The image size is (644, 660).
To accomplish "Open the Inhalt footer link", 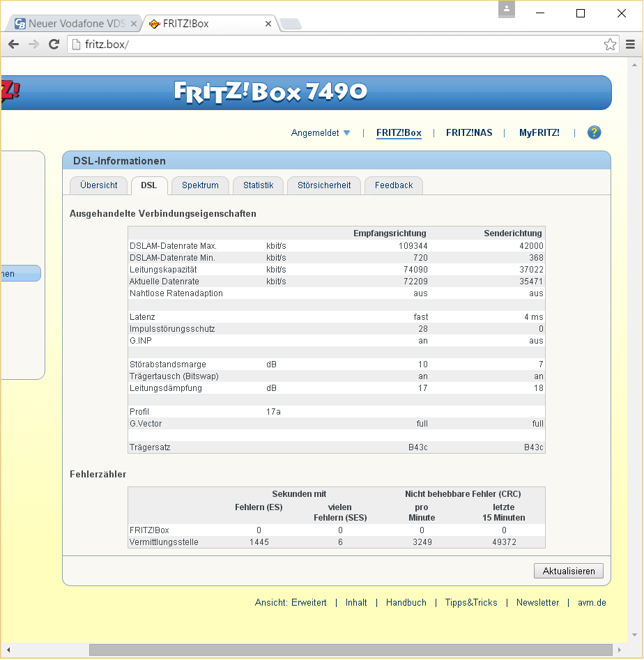I will (356, 603).
